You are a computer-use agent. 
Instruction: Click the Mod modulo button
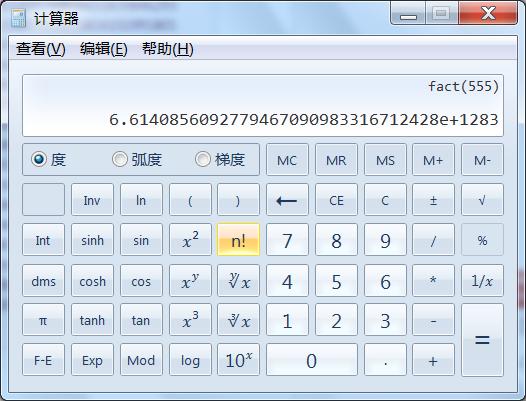pyautogui.click(x=141, y=360)
